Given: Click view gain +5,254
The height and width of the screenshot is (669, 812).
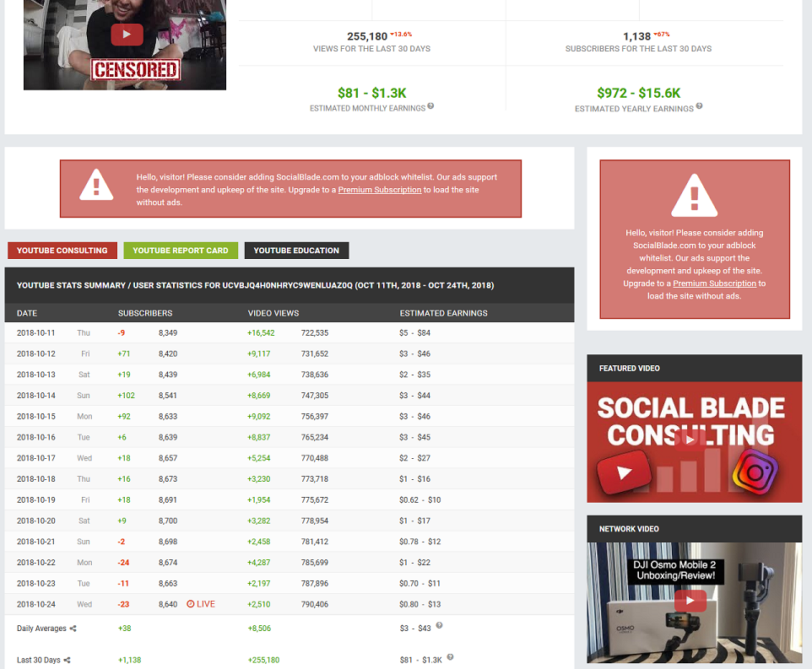Looking at the screenshot, I should point(259,458).
